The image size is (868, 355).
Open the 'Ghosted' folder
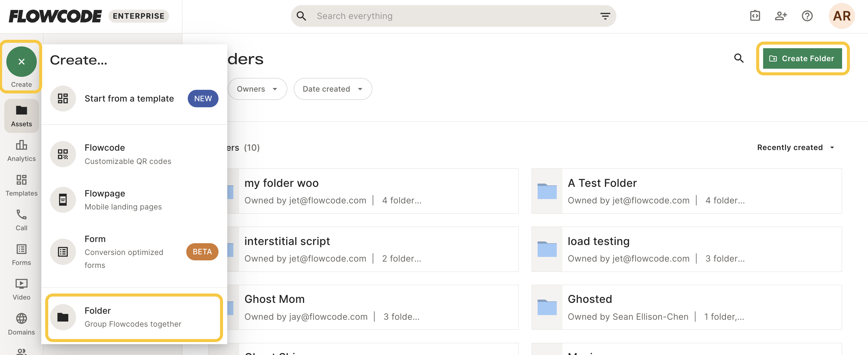point(686,307)
